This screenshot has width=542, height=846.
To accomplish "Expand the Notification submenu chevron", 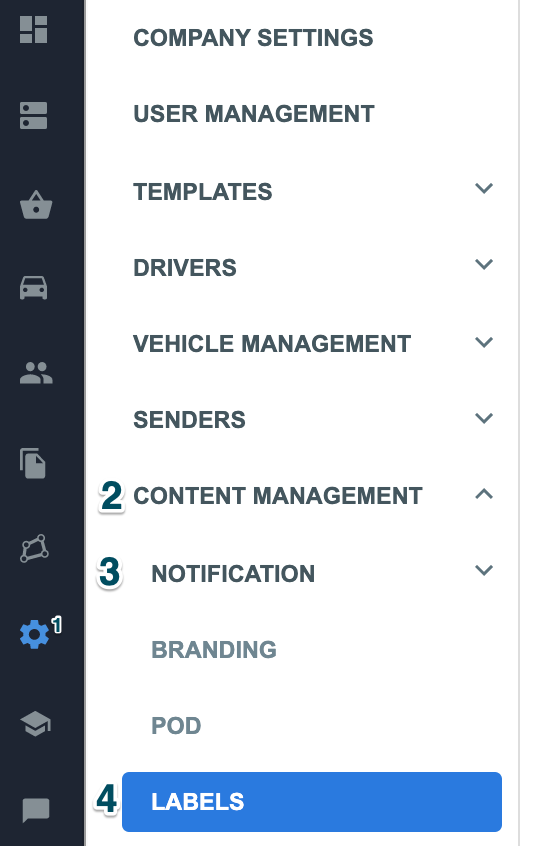I will (x=484, y=570).
